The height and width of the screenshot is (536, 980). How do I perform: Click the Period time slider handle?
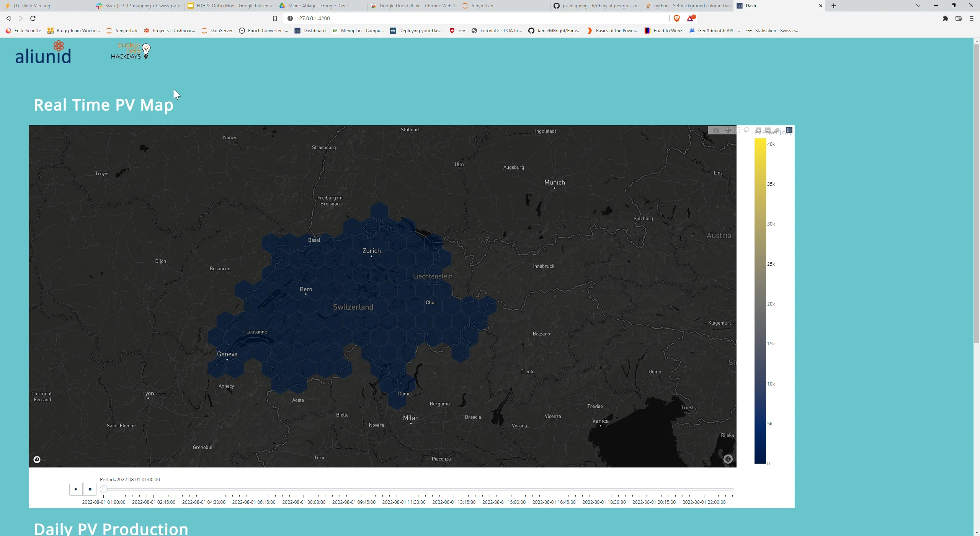click(x=103, y=489)
